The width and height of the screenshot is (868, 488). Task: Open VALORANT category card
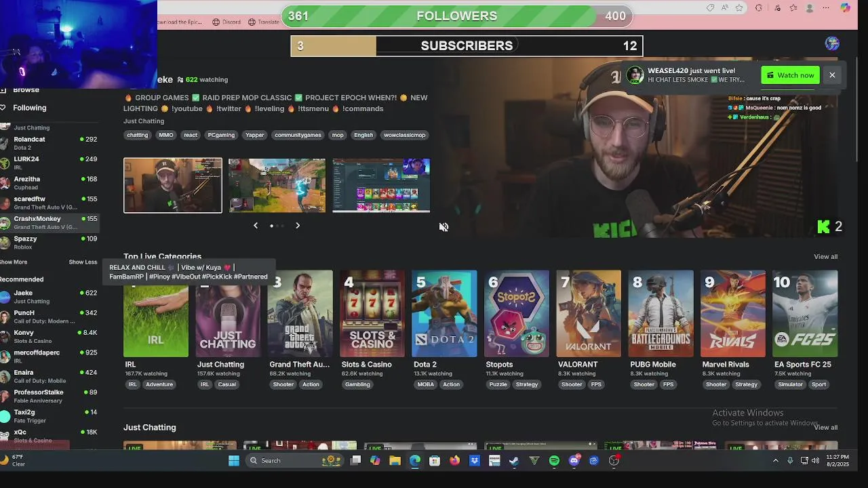coord(589,314)
